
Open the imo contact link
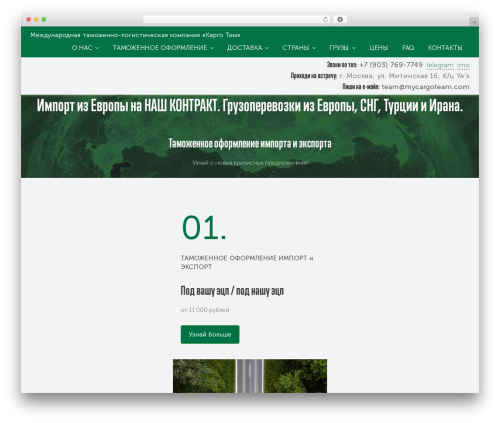coord(463,65)
